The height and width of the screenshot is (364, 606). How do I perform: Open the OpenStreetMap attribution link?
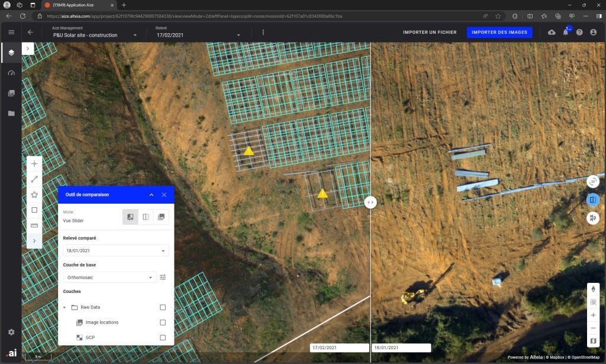click(x=585, y=357)
